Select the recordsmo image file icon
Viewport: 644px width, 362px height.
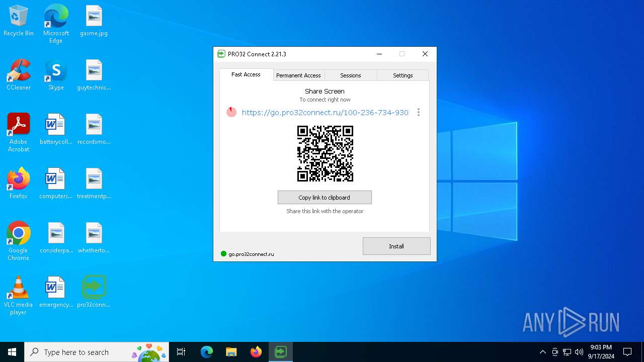pos(94,130)
